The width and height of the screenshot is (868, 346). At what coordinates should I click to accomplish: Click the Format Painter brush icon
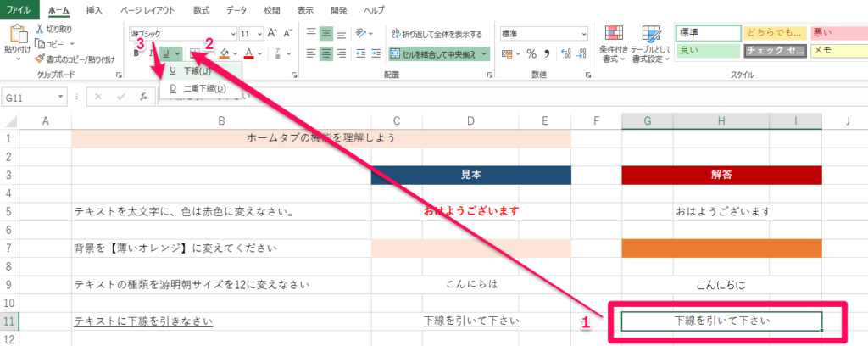tap(41, 59)
